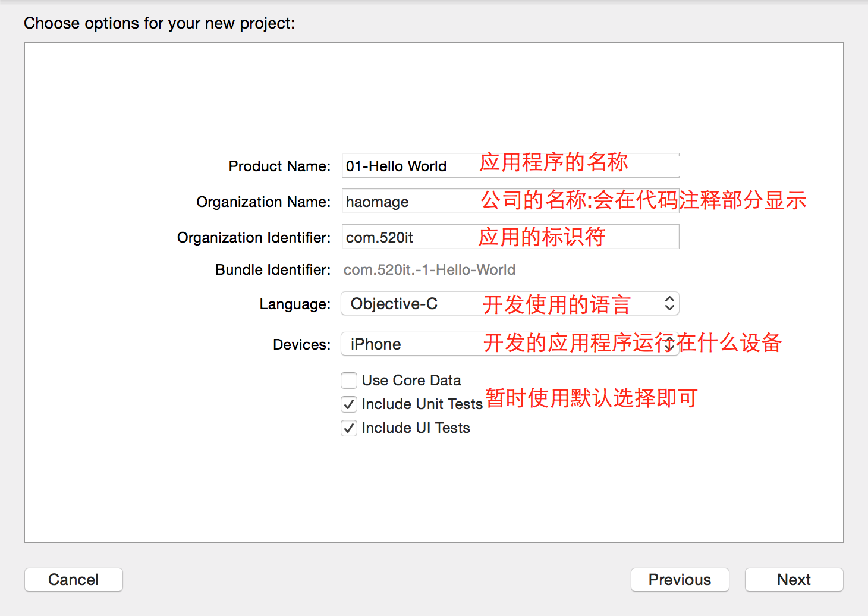Select the Bundle Identifier text com.520it.-1-Hello-World

click(429, 270)
